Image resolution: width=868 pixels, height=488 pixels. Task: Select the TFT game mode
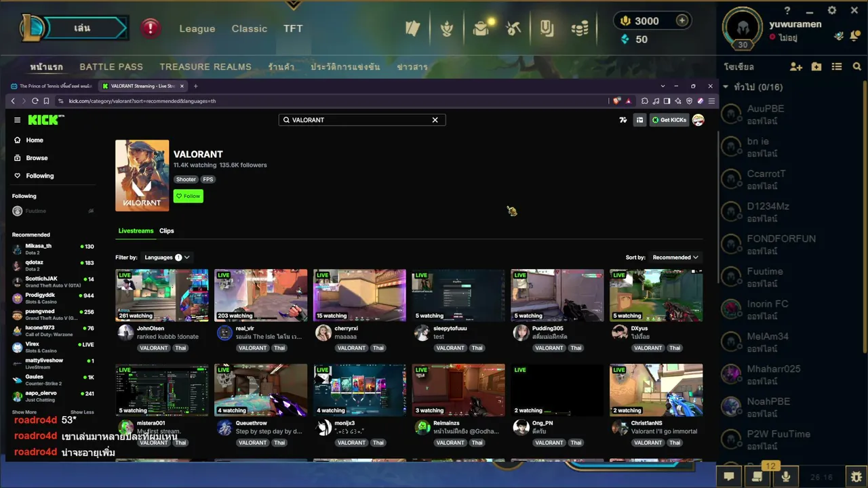(293, 28)
